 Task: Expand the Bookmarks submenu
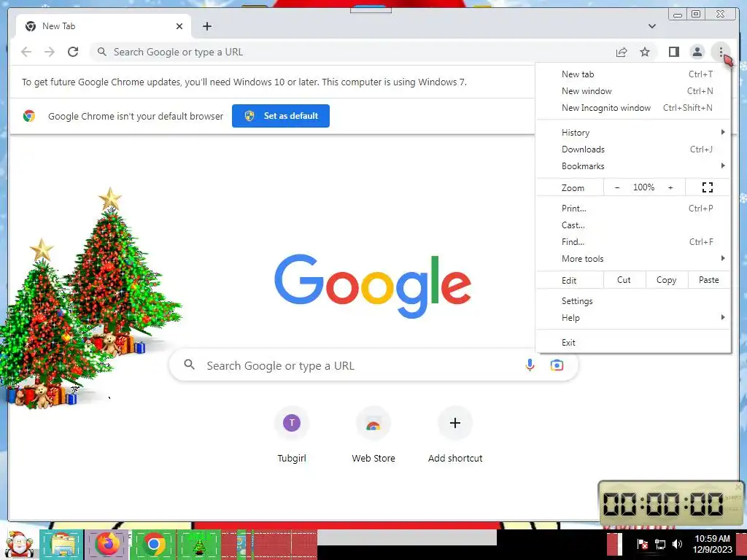pos(633,166)
